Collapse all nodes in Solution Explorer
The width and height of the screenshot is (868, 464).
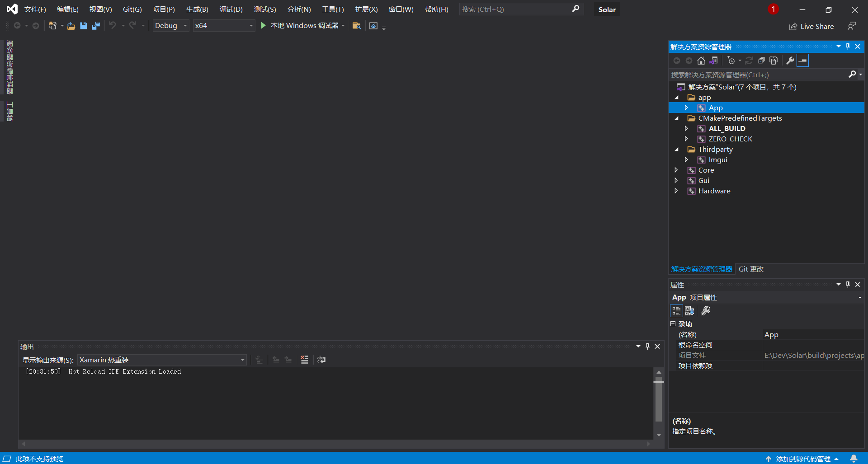(761, 61)
